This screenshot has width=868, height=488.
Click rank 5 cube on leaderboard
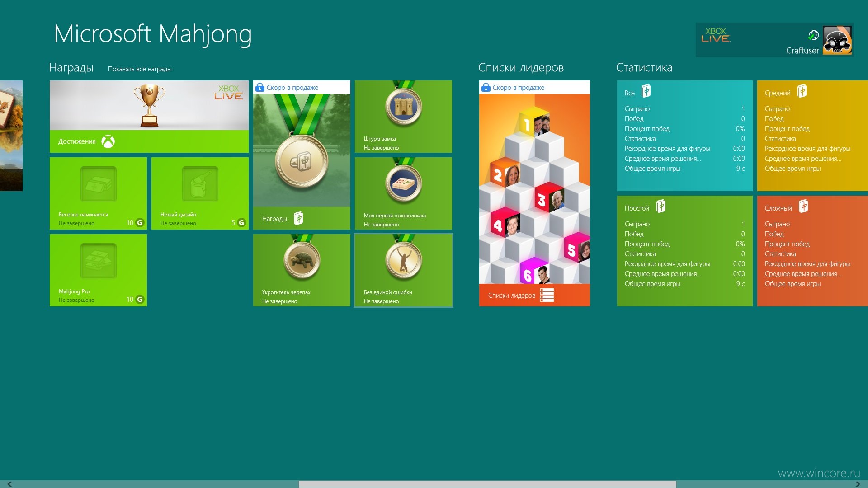point(577,248)
